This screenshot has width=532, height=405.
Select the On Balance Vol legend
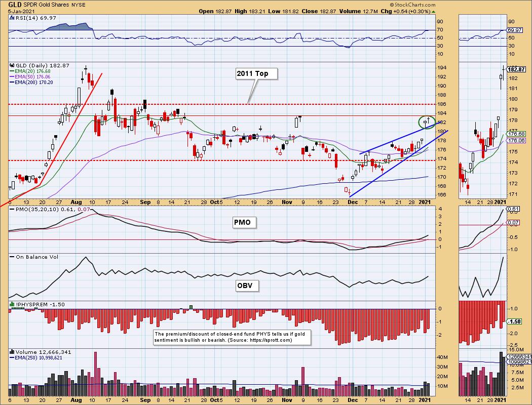tap(36, 257)
